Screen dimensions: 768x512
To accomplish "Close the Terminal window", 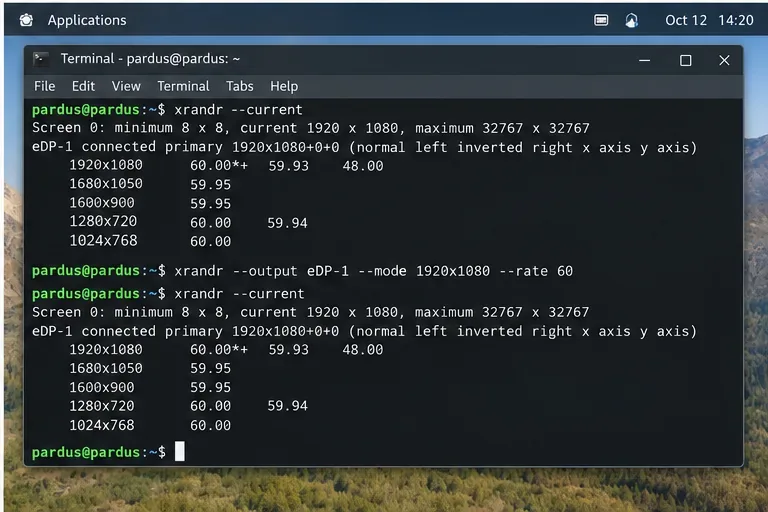I will (x=724, y=60).
